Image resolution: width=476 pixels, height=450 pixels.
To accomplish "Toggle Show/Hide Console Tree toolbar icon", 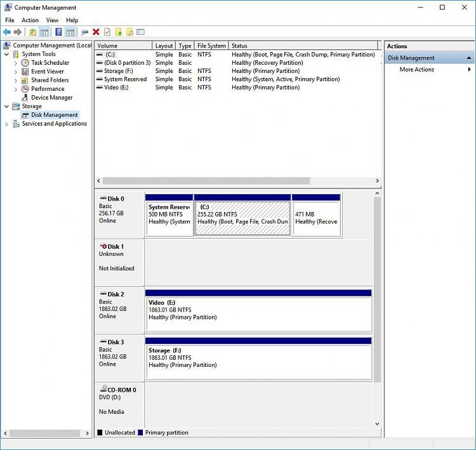I will click(x=44, y=32).
